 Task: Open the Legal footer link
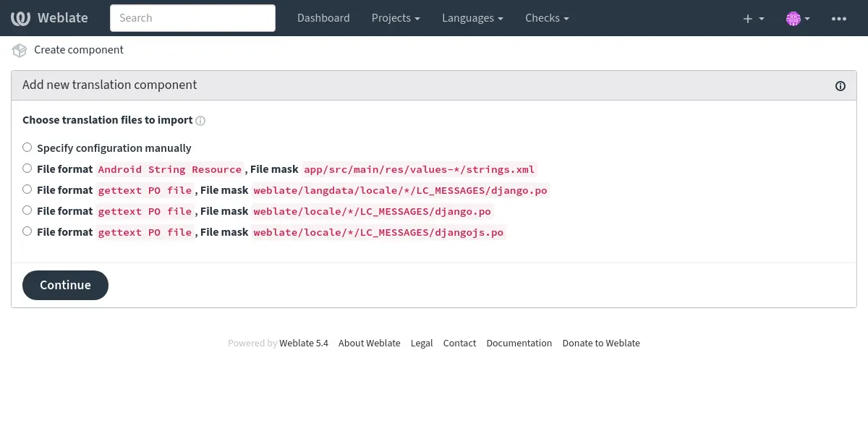tap(422, 343)
